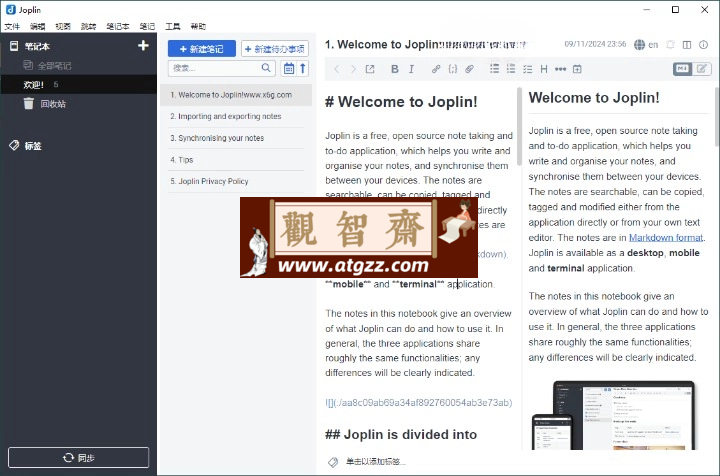Follow the 'Markdown format' link in the preview

point(665,237)
